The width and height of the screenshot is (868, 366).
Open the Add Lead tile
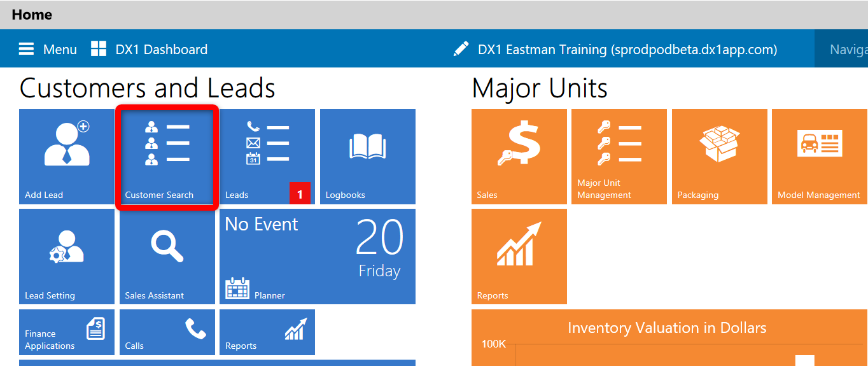(67, 157)
